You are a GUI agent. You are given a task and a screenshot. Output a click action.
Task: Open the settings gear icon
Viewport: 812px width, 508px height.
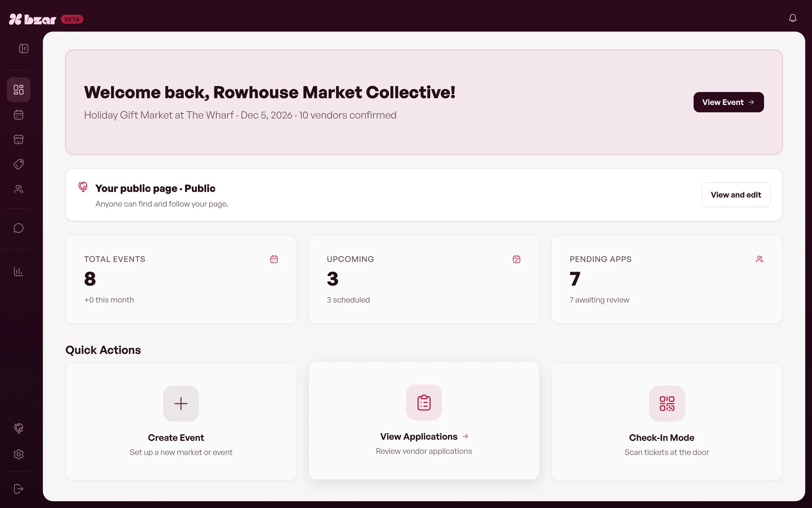(19, 454)
